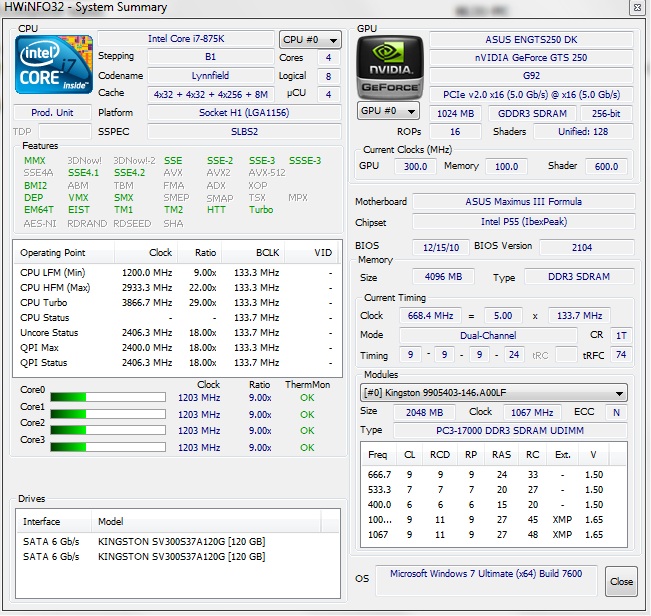Click the PC3-17000 DDR3 SDRAM UDIMM field
The image size is (651, 616).
coord(510,430)
